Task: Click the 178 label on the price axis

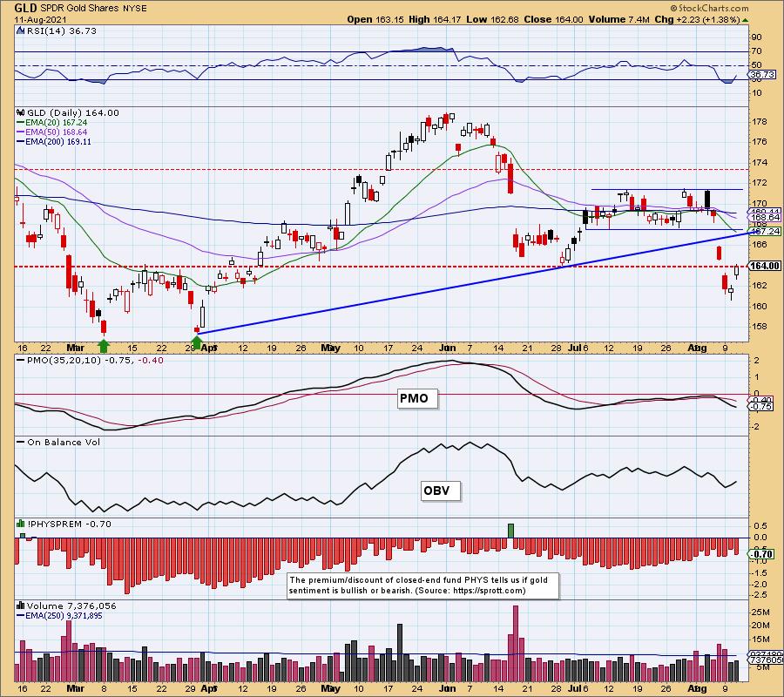Action: pyautogui.click(x=759, y=121)
